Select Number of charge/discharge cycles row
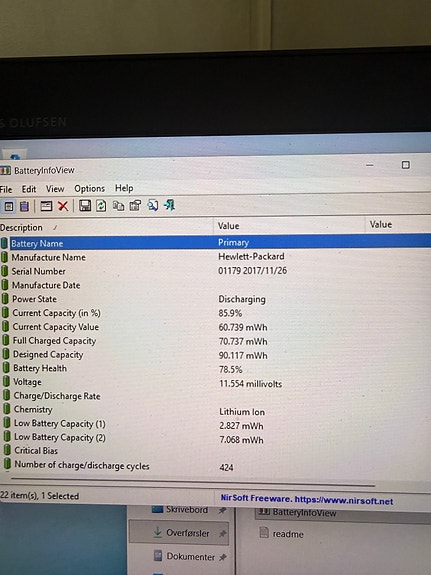 tap(216, 466)
